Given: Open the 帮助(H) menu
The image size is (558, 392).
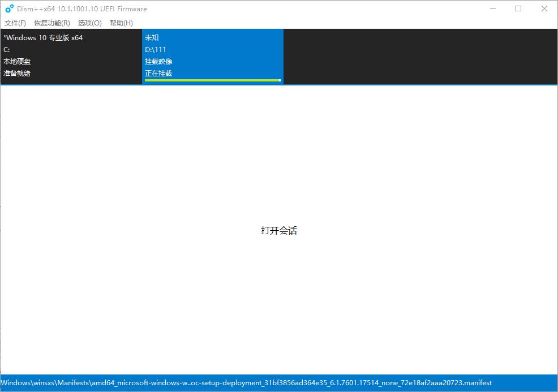Looking at the screenshot, I should (x=120, y=23).
